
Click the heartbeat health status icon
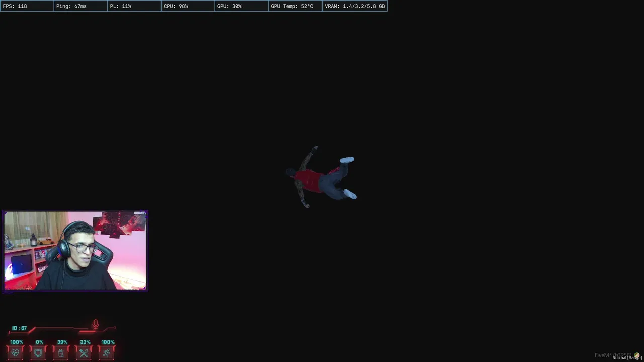15,353
